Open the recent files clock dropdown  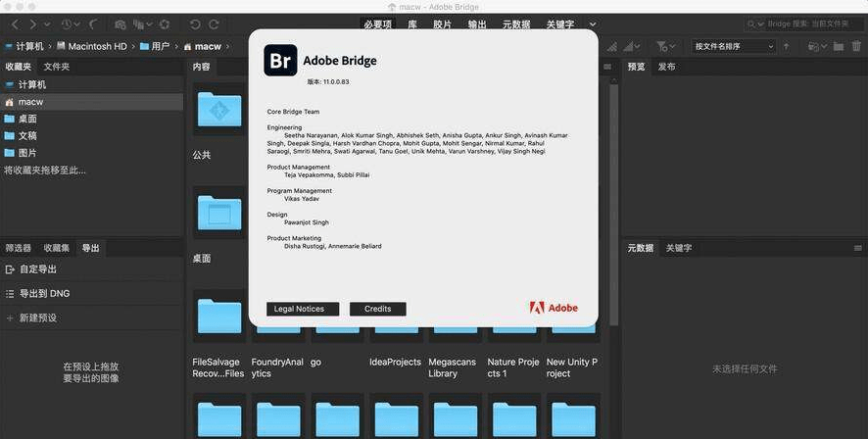click(71, 24)
